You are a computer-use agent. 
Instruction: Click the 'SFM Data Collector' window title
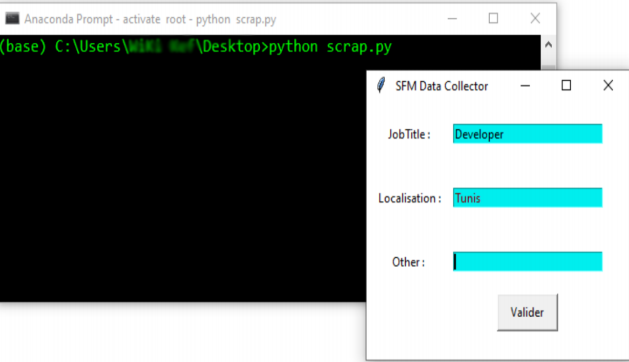coord(442,86)
